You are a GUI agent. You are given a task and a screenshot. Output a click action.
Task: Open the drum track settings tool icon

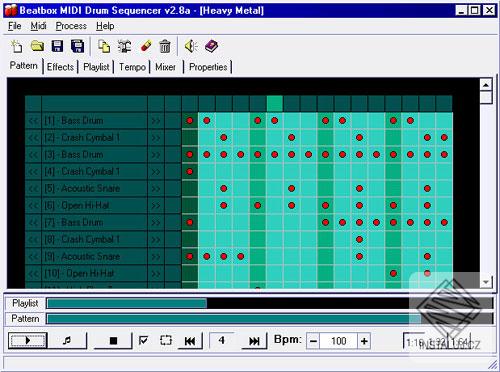point(124,46)
